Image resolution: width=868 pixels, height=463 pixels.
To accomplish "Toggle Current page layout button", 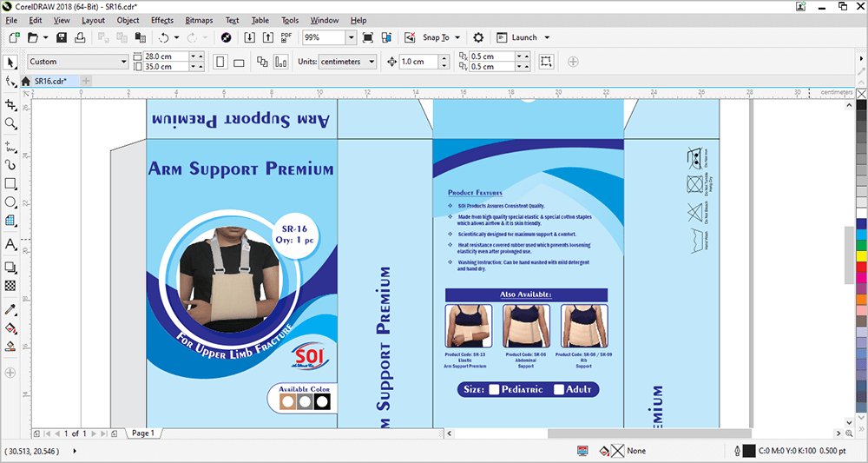I will [x=280, y=62].
